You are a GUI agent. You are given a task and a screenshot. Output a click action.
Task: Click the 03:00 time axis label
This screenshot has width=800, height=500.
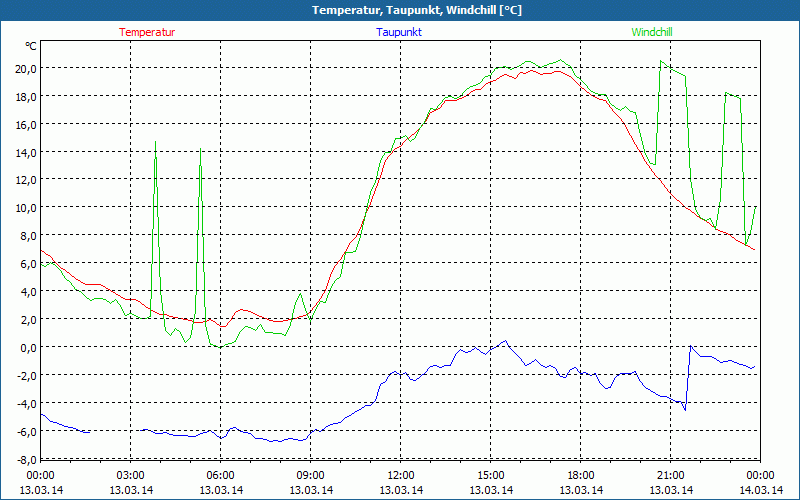[130, 475]
